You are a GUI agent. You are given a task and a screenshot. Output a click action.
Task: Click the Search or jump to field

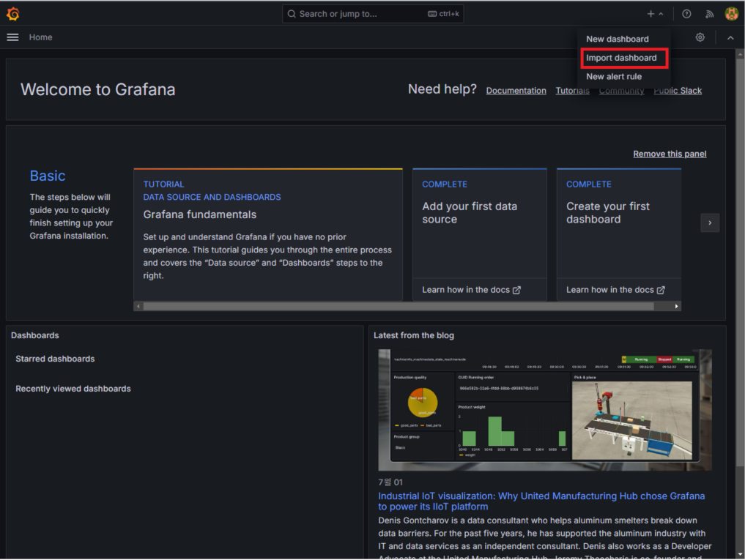click(x=372, y=13)
